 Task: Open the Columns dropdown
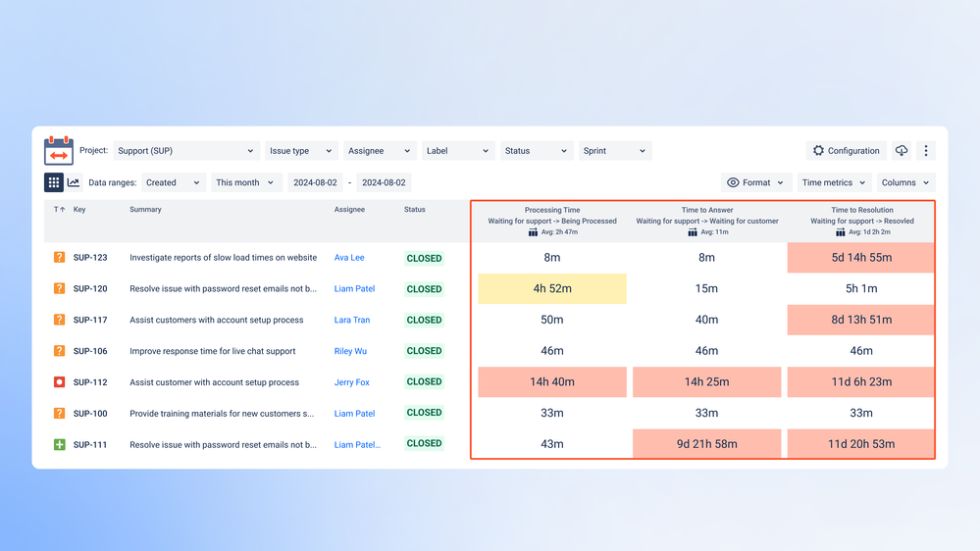pos(905,182)
